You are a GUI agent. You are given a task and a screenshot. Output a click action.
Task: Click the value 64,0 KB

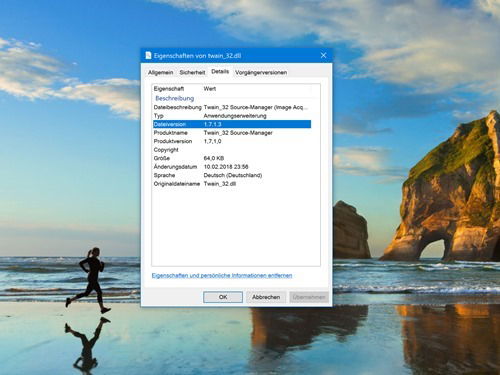[214, 158]
